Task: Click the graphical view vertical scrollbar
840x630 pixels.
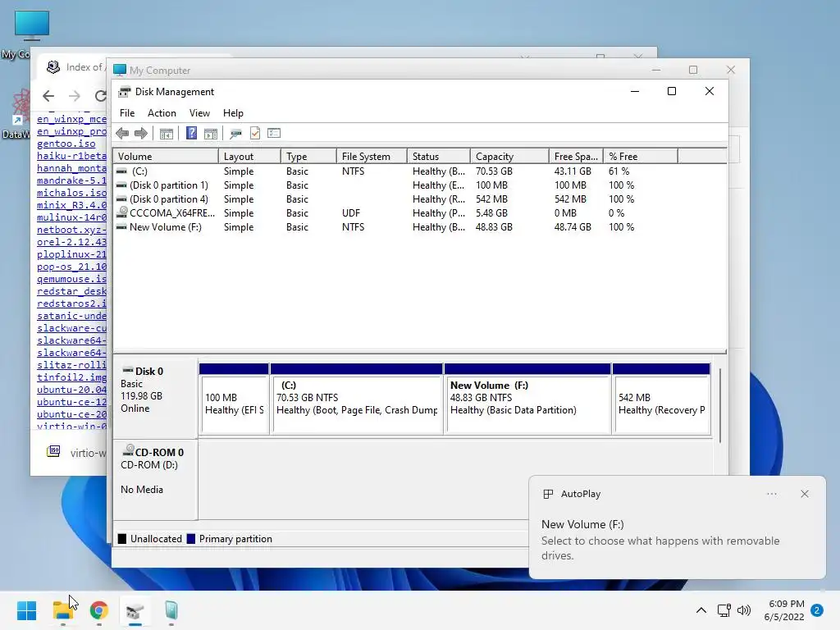Action: pyautogui.click(x=720, y=405)
